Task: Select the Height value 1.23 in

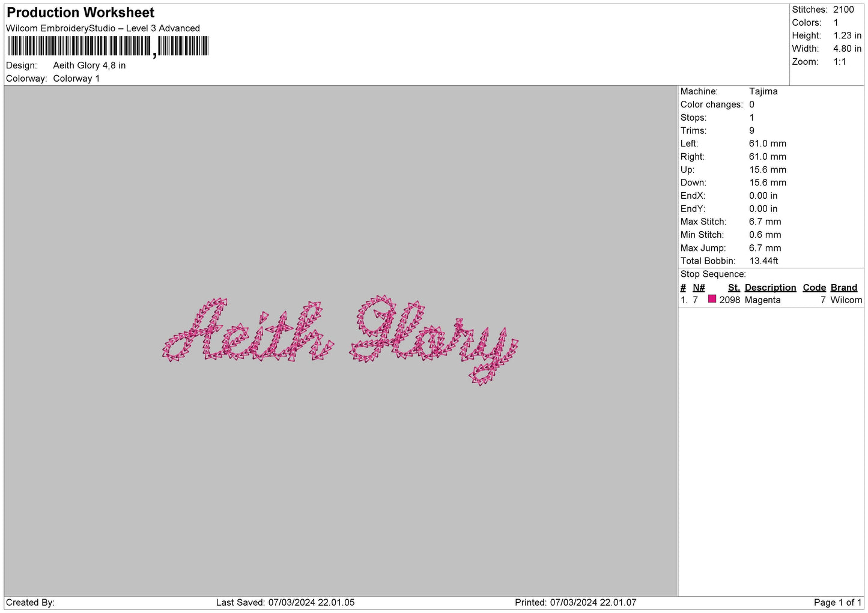Action: coord(847,35)
